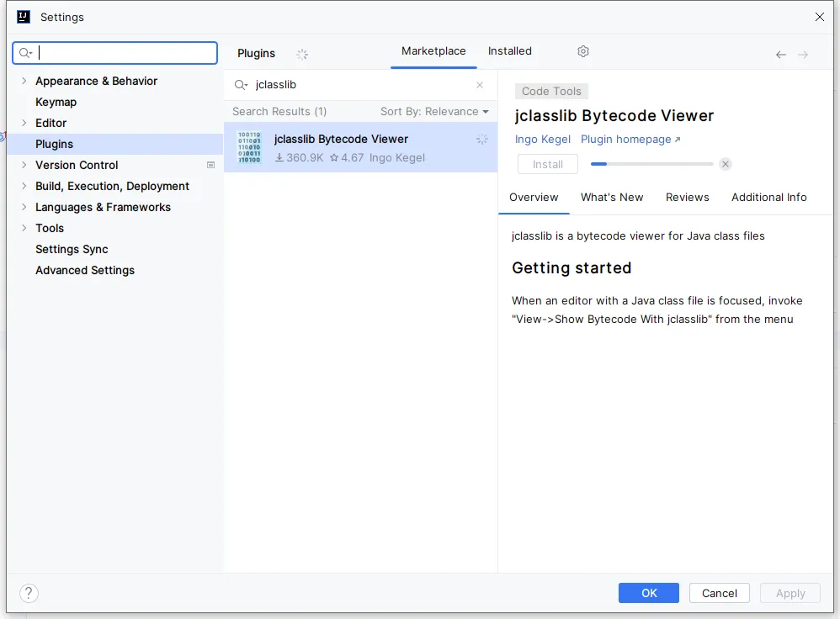Focus the settings search field
Image resolution: width=840 pixels, height=619 pixels.
click(114, 52)
